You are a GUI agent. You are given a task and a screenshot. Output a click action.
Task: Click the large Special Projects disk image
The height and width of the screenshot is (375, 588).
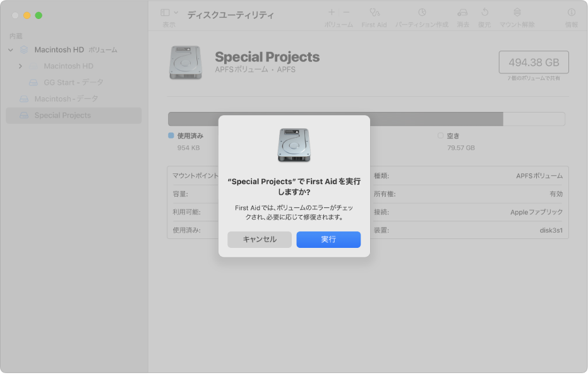click(x=186, y=63)
